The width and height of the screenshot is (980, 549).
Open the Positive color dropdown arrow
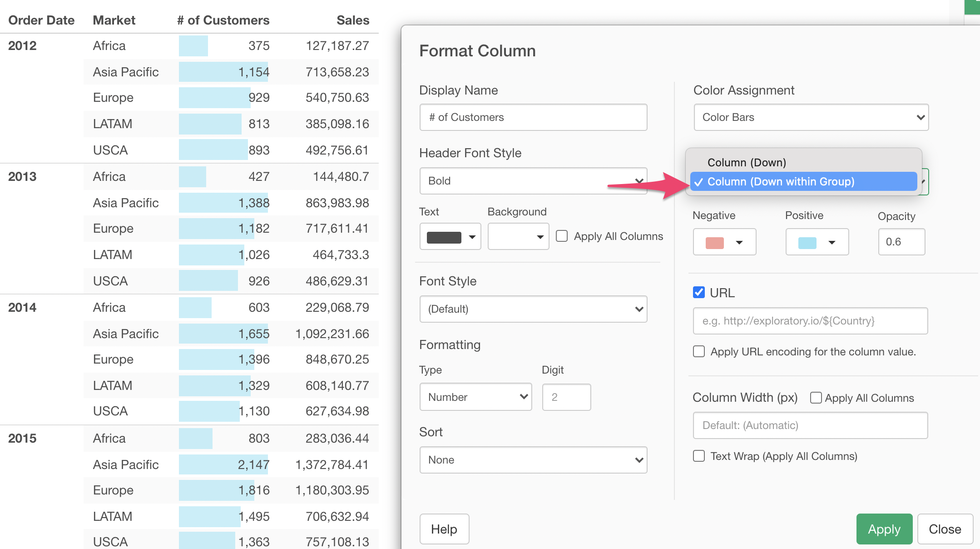point(832,242)
